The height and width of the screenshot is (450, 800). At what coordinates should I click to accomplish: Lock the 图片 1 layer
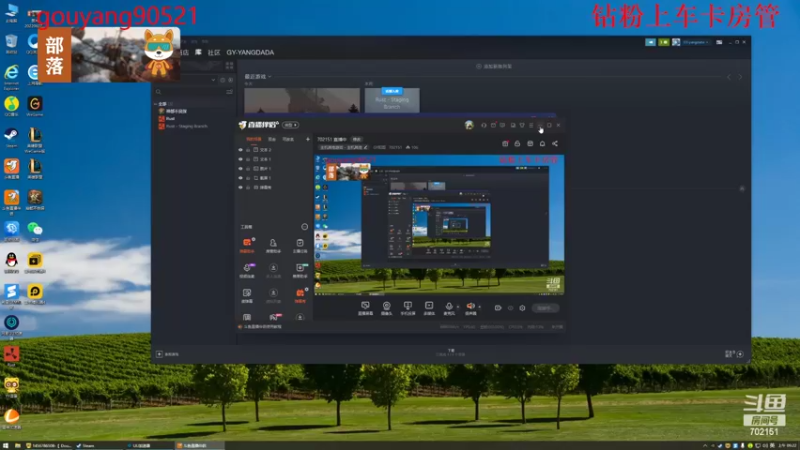(x=248, y=168)
